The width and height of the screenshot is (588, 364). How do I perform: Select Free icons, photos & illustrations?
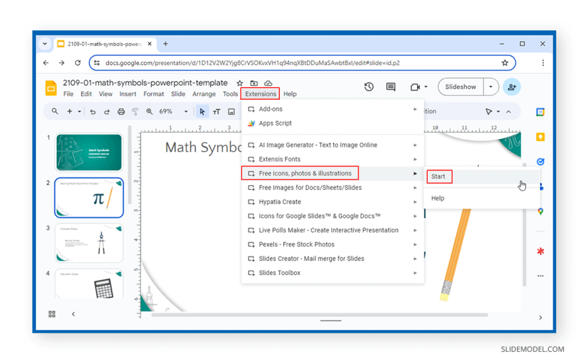pos(333,174)
